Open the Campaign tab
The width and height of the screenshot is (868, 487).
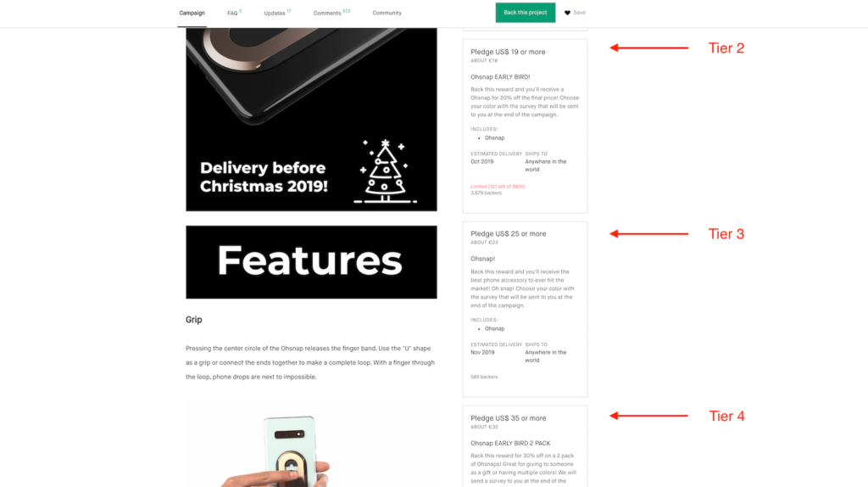pos(192,13)
